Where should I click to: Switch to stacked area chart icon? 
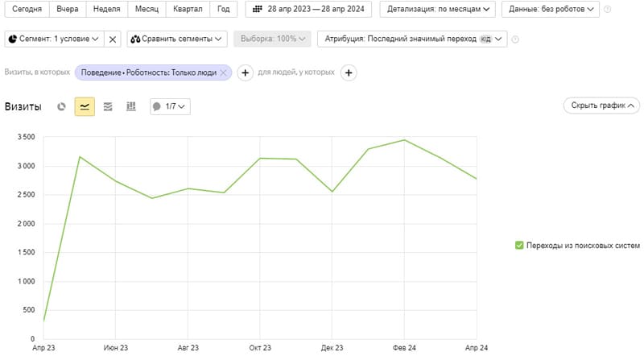tap(108, 107)
